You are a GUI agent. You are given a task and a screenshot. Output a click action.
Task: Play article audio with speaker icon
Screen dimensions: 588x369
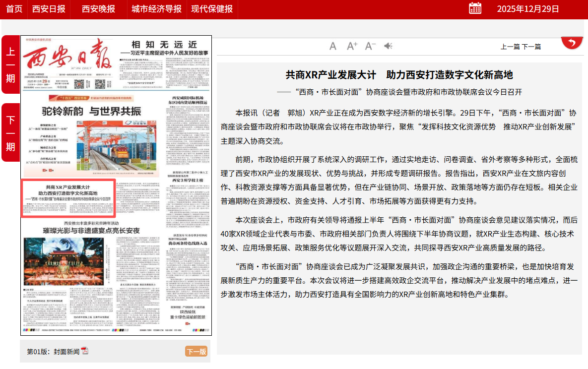tap(388, 46)
